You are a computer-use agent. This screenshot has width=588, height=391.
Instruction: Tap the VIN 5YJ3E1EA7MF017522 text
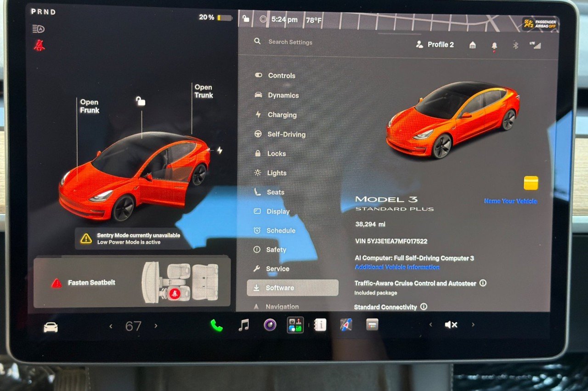pos(391,241)
